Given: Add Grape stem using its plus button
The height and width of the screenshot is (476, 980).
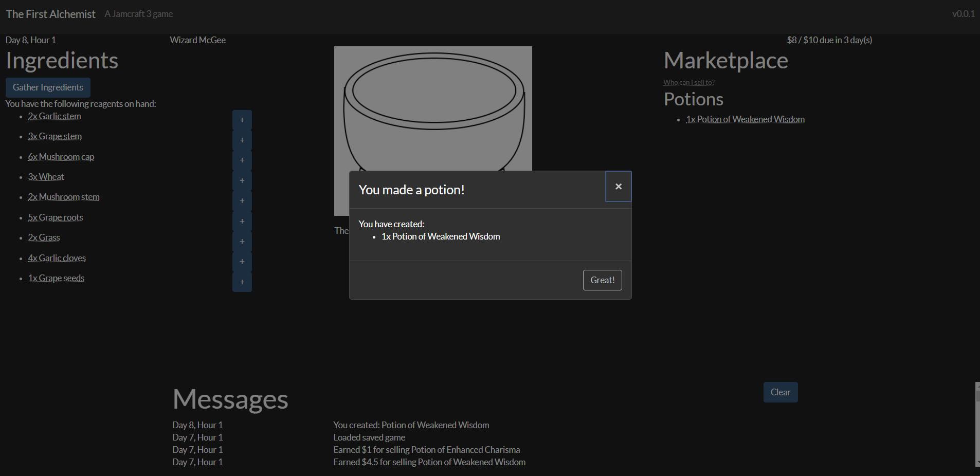Looking at the screenshot, I should [x=242, y=140].
